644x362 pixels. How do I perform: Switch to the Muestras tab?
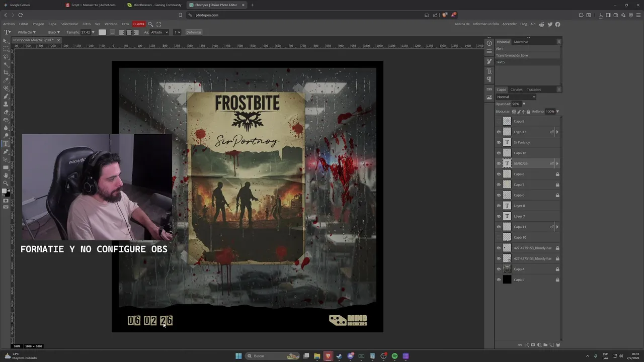click(x=521, y=42)
